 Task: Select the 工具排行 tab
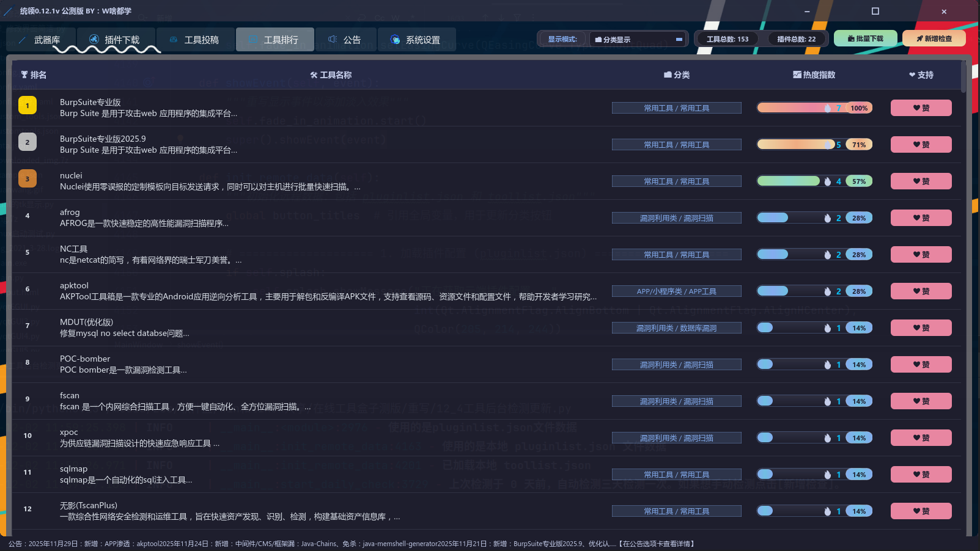274,40
